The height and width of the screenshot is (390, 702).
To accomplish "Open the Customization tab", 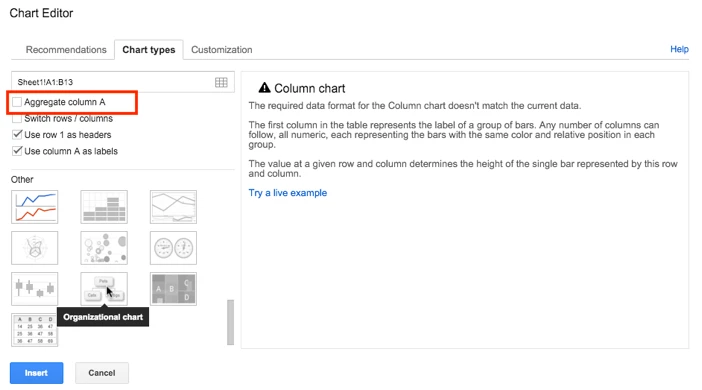I will (x=222, y=50).
